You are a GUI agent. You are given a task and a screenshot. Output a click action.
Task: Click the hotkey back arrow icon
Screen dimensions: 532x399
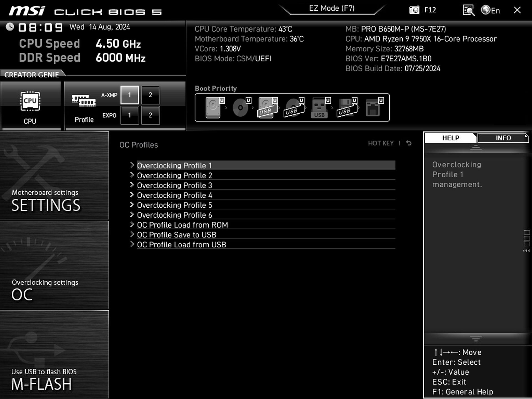pos(409,143)
